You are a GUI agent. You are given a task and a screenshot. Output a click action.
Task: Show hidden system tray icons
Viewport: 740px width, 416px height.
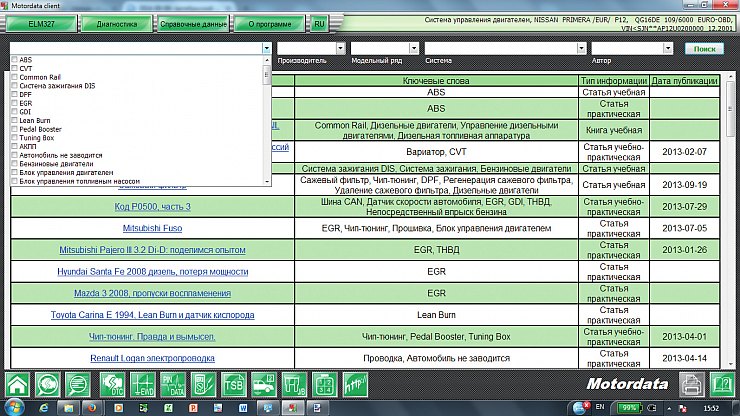[x=669, y=408]
